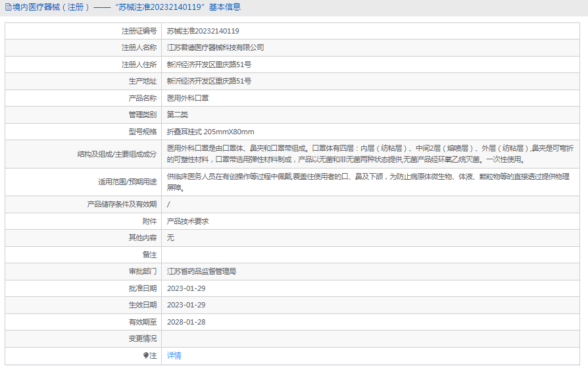Click the 附件 label

pos(149,221)
